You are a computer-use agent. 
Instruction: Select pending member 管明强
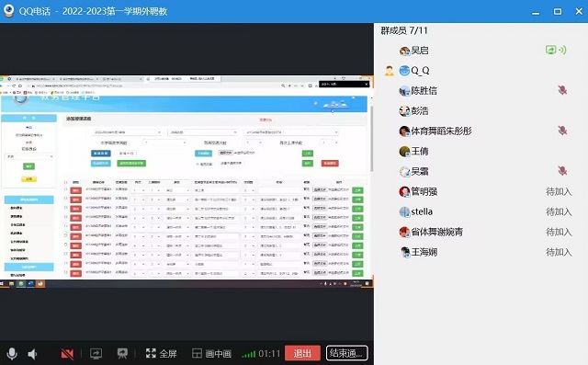481,191
